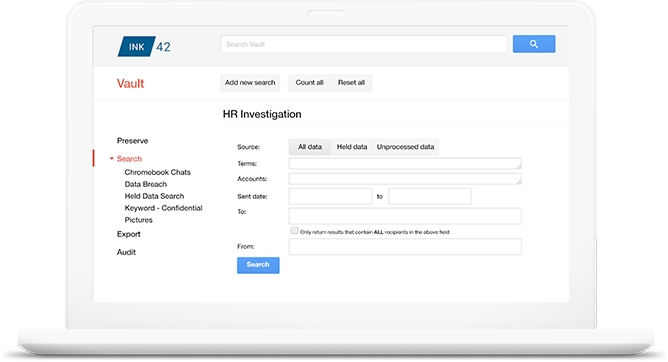668x362 pixels.
Task: Open the INK 42 logo
Action: click(x=144, y=46)
